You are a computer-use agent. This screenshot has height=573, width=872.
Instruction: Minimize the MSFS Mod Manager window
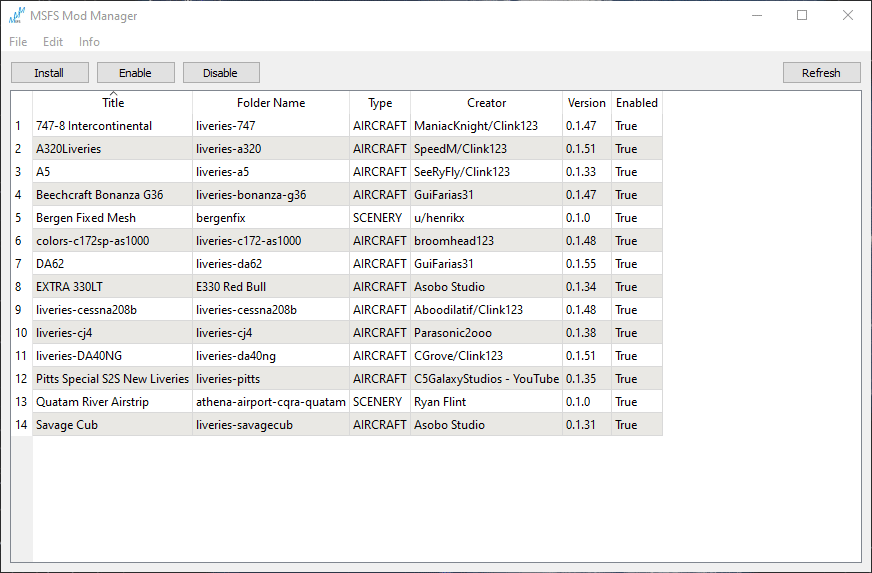coord(757,15)
